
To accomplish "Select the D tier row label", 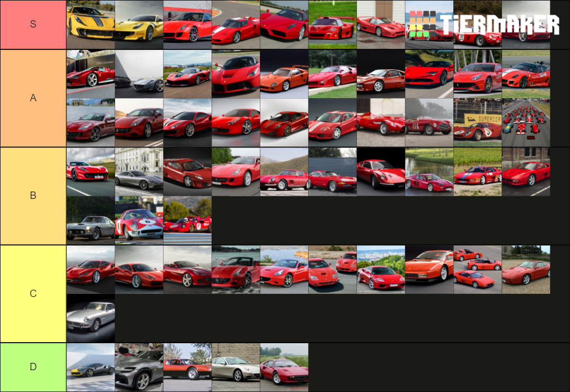I will (33, 366).
